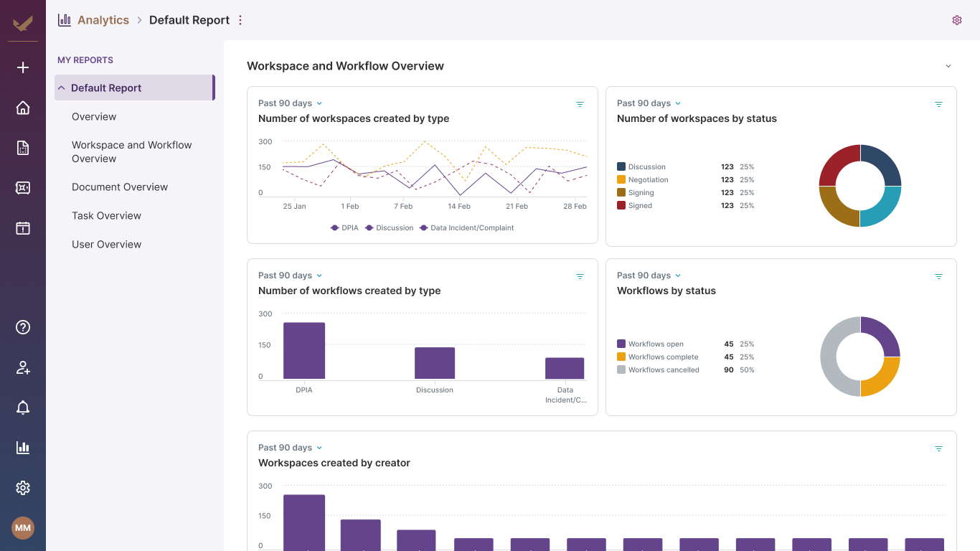This screenshot has width=980, height=551.
Task: Open Past 90 days on workspaces by status
Action: 649,103
